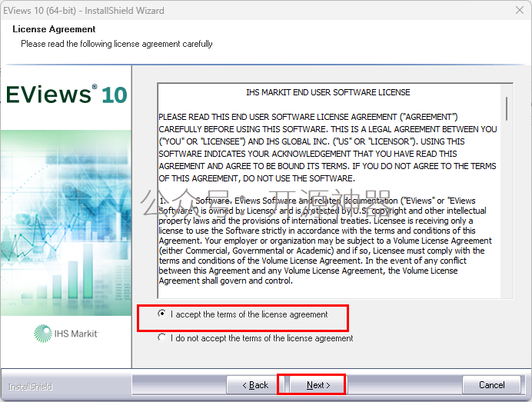
Task: Select "I do not accept the terms" option
Action: (x=162, y=338)
